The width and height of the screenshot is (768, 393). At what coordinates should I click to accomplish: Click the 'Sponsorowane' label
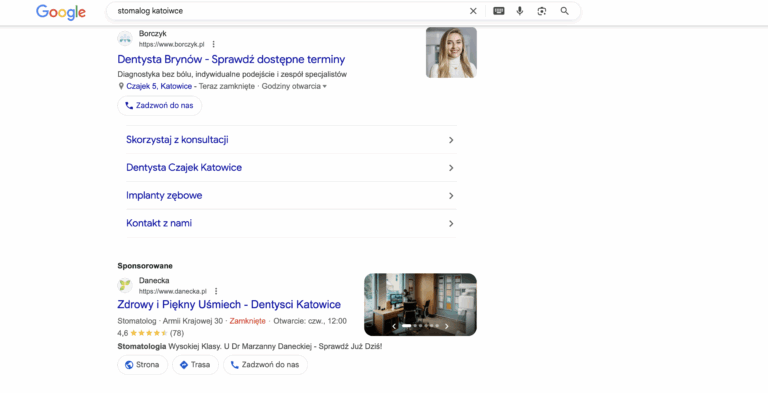[145, 266]
